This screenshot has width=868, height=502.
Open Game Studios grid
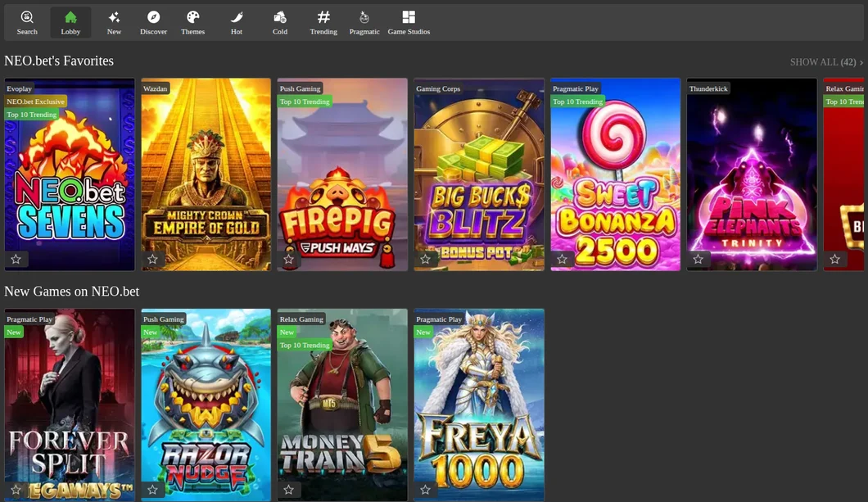(x=409, y=23)
